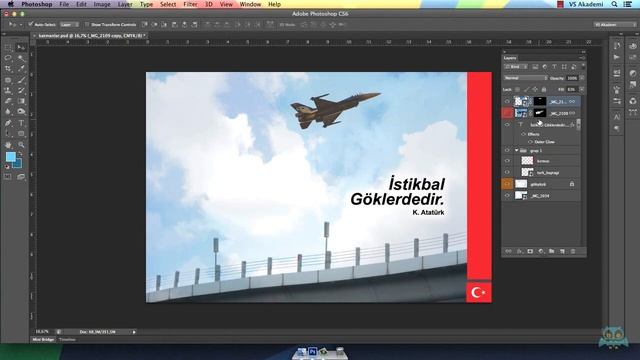The width and height of the screenshot is (640, 360).
Task: Open the Window menu
Action: coord(250,4)
